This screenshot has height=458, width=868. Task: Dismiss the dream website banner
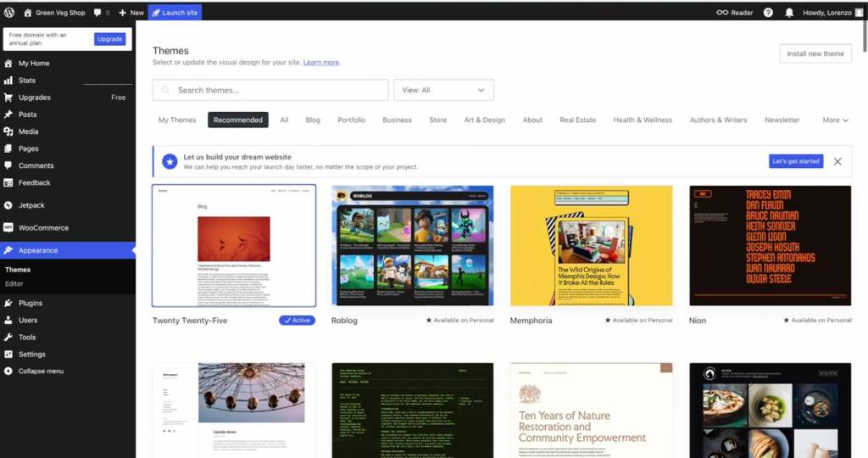coord(837,161)
